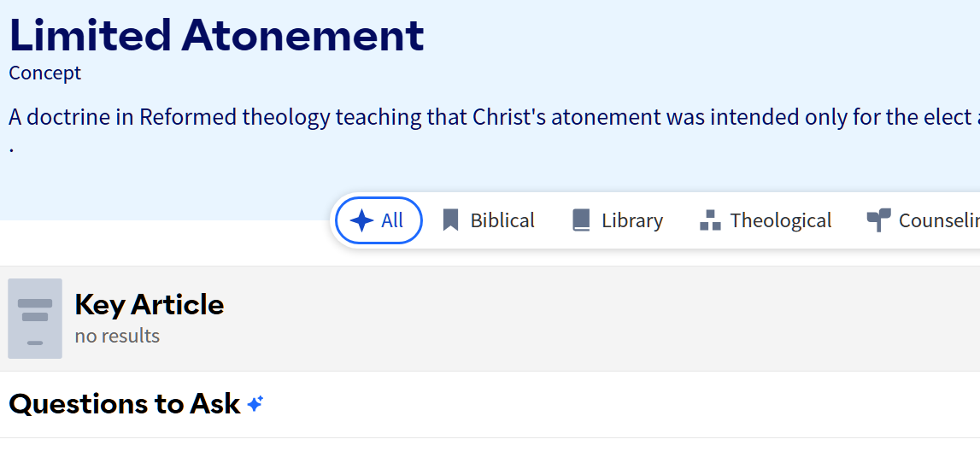Choose the Counseling tab
The image size is (980, 457).
point(938,220)
